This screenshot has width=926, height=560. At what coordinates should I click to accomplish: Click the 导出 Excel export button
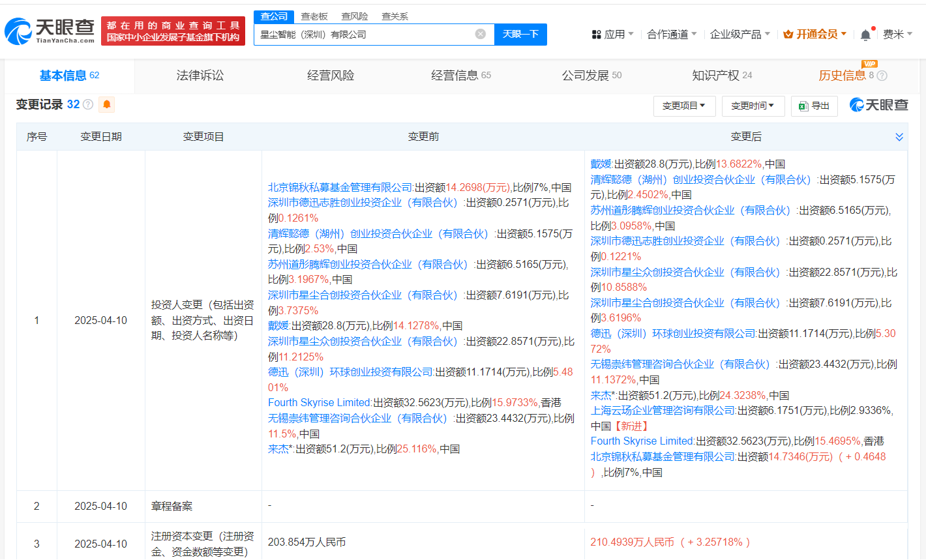[814, 106]
